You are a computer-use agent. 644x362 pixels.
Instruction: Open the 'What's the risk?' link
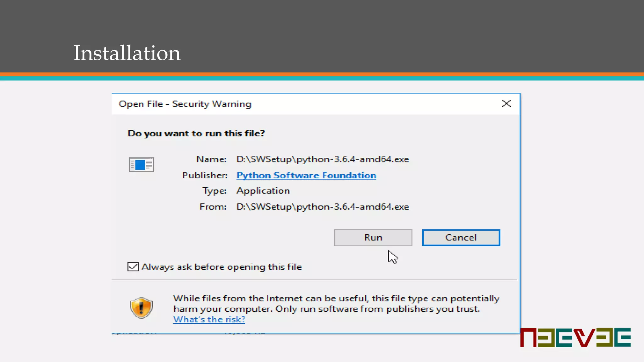coord(209,319)
